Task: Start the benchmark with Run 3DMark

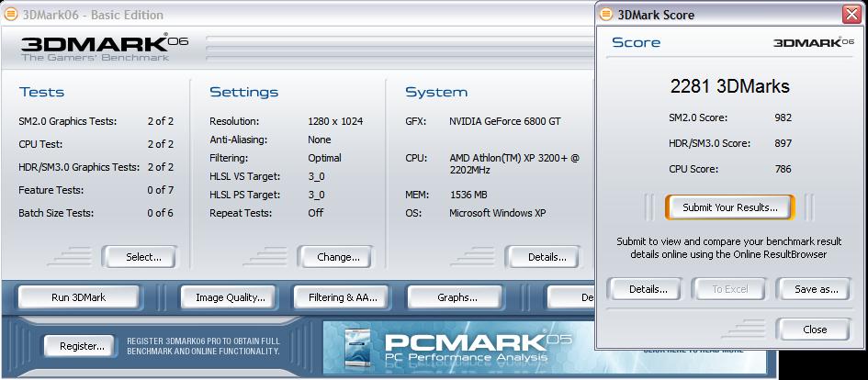Action: [x=78, y=297]
